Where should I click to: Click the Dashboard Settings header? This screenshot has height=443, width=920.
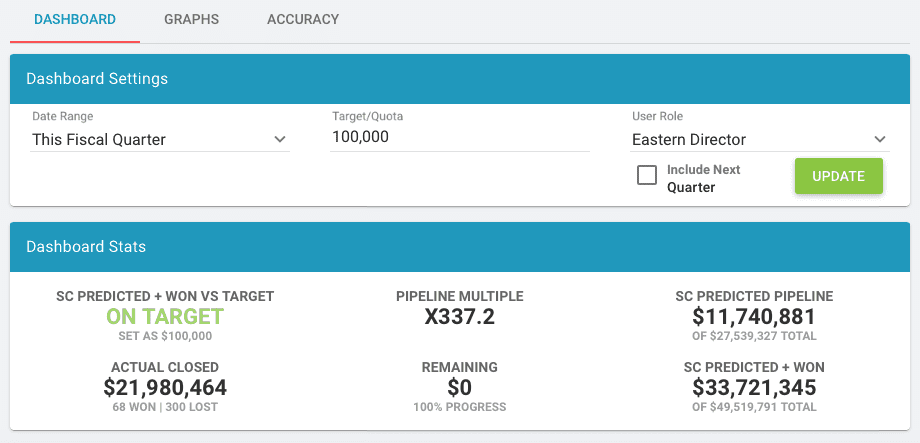coord(97,78)
